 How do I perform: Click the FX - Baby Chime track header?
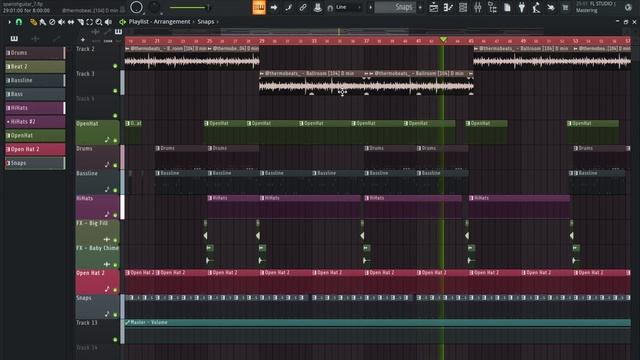pos(97,256)
